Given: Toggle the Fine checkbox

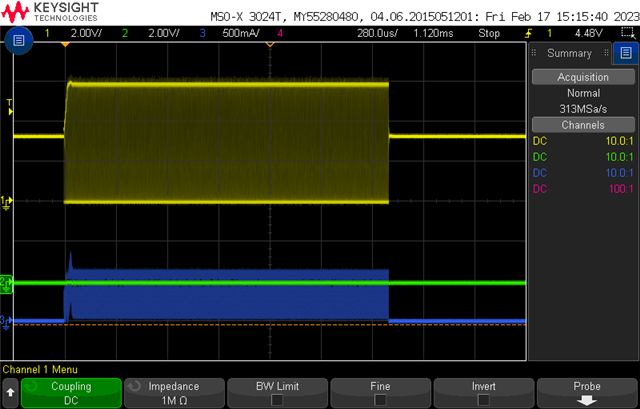Looking at the screenshot, I should (x=380, y=400).
